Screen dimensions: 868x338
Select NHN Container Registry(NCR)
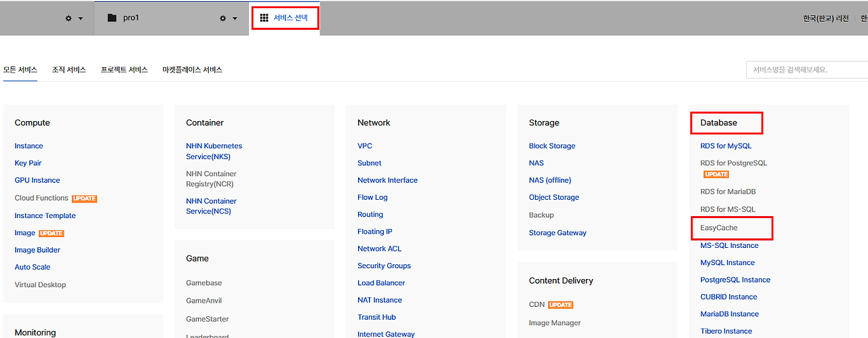tap(211, 179)
